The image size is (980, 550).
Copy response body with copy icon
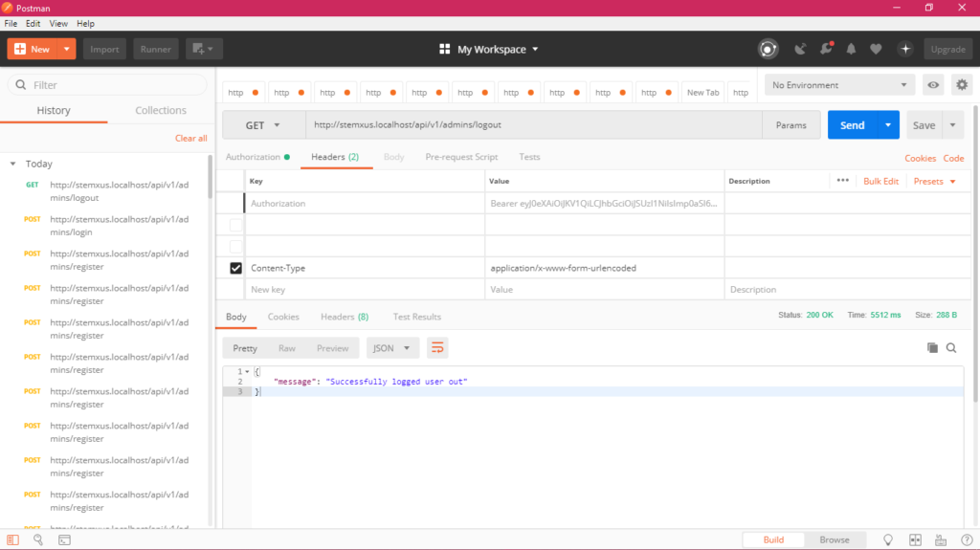(x=932, y=348)
